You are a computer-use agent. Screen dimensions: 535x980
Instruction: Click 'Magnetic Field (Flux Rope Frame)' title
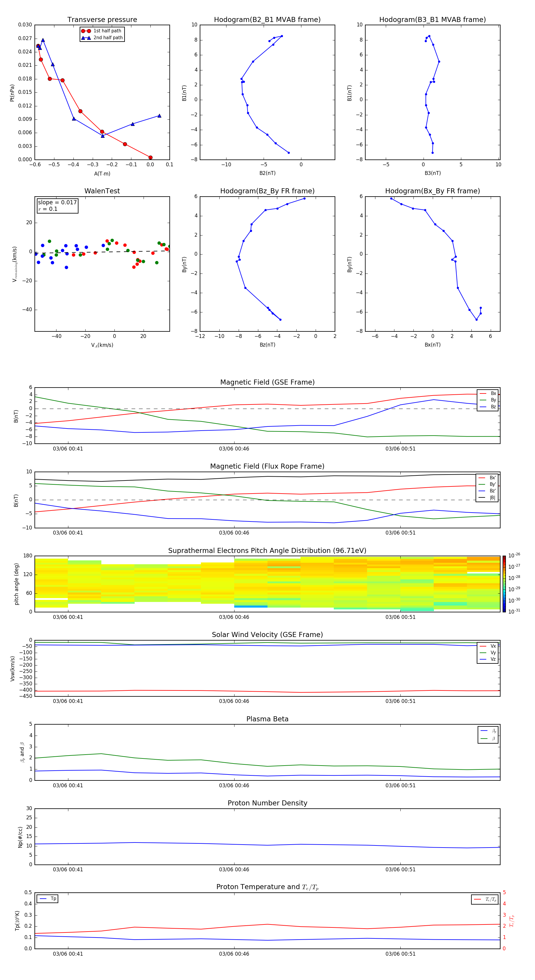[267, 467]
